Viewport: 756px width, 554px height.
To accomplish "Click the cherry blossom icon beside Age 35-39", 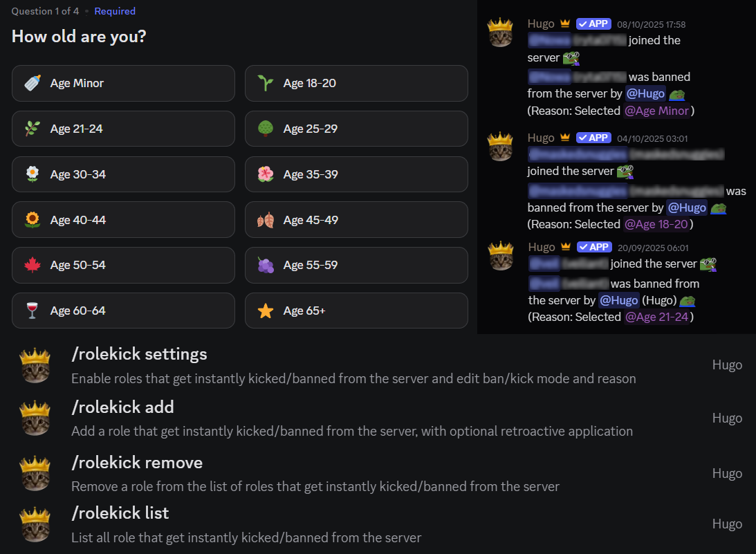I will 265,174.
